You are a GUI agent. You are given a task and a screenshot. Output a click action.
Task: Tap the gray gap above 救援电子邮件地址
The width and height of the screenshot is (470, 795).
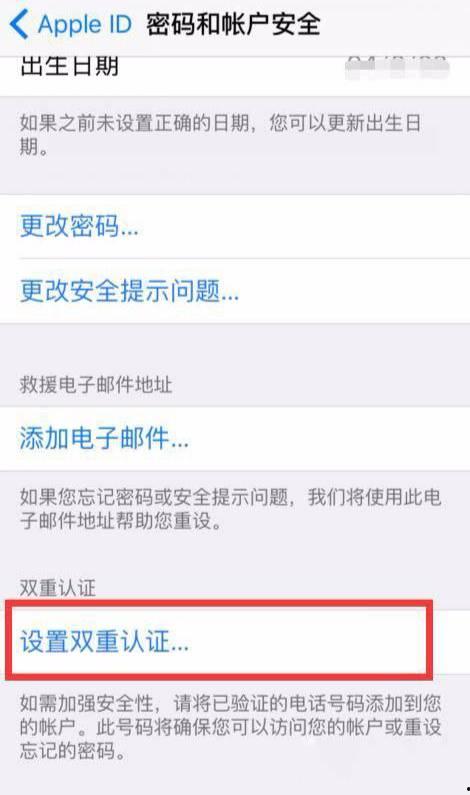pyautogui.click(x=235, y=347)
